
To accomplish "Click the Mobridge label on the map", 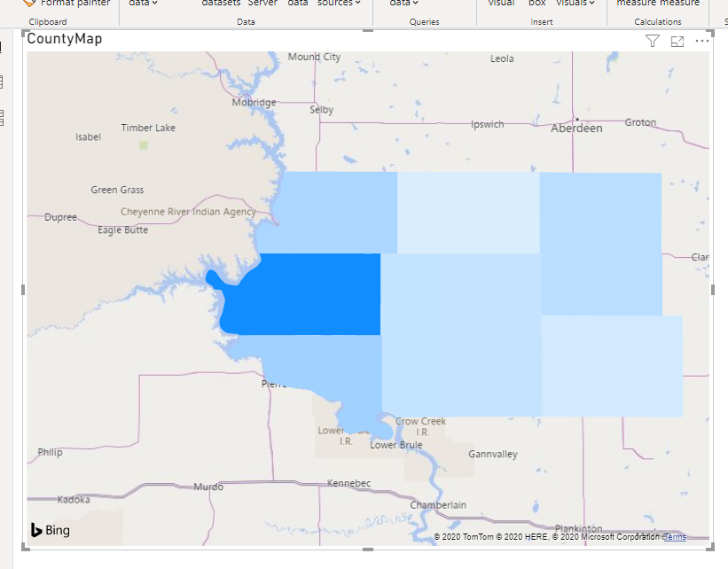I will coord(254,103).
